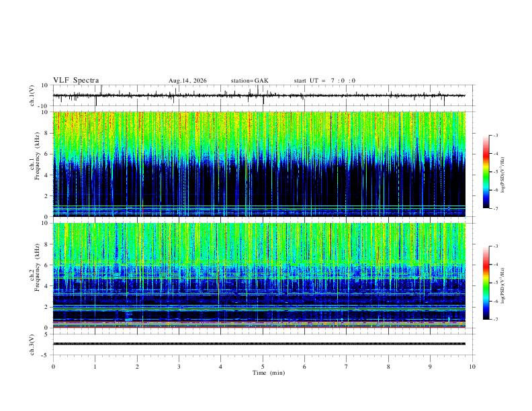Image resolution: width=532 pixels, height=411 pixels.
Task: Click the 5 minute tick label
Action: point(263,367)
